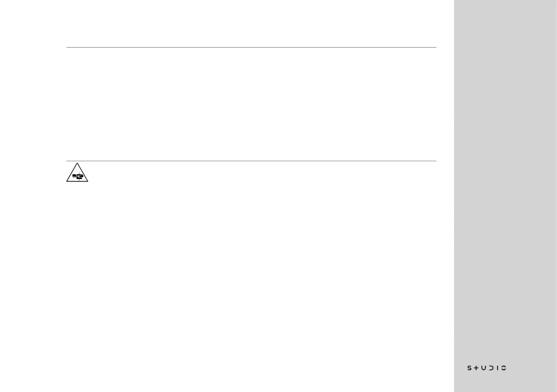Click the STUDIO logo in the sidebar
The width and height of the screenshot is (557, 392).
(x=487, y=368)
